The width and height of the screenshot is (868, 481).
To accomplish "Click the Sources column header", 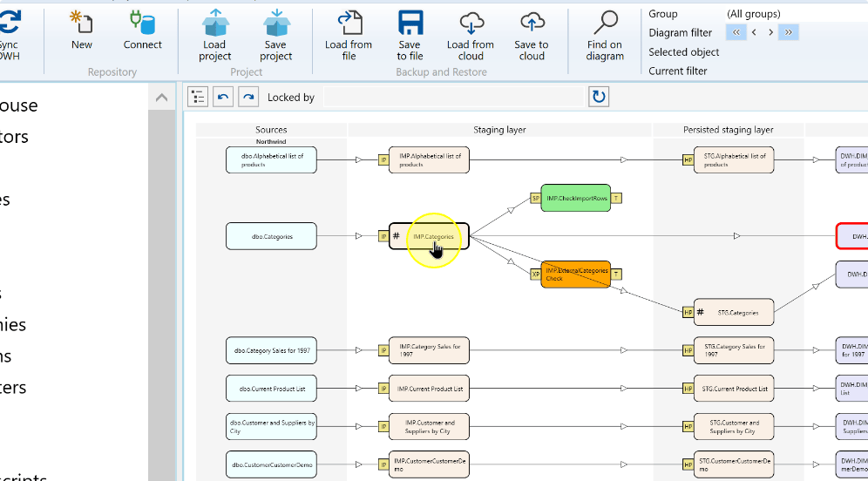I will (x=271, y=130).
